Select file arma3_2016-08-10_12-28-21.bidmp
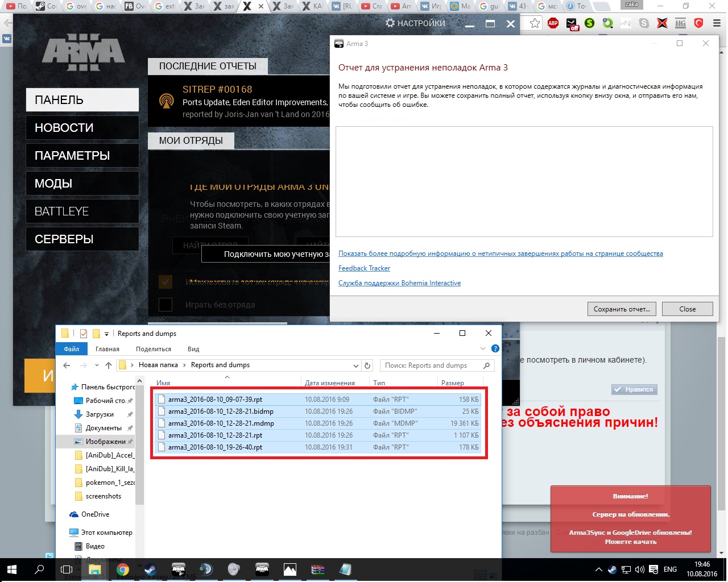This screenshot has height=582, width=728. pos(318,411)
